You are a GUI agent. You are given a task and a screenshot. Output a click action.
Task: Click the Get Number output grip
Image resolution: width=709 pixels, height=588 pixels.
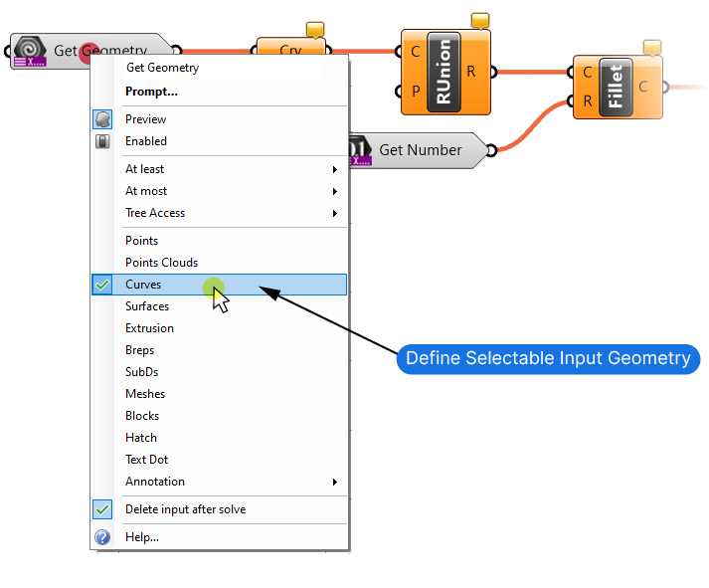tap(491, 150)
